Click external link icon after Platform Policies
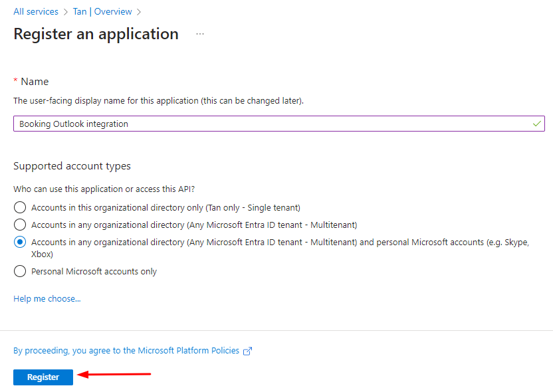Image resolution: width=553 pixels, height=392 pixels. [x=247, y=351]
